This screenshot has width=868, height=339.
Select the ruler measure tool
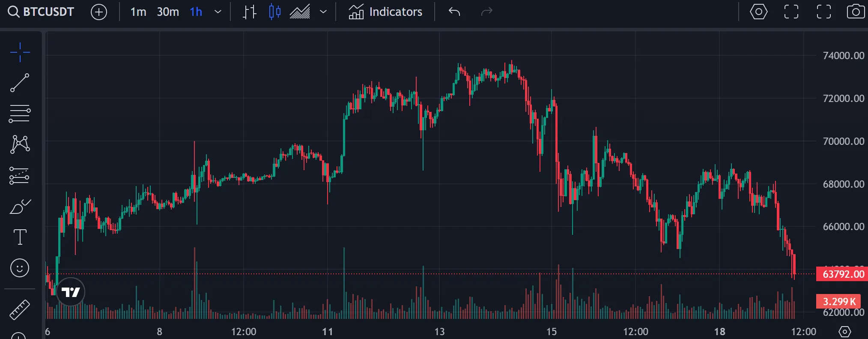20,309
